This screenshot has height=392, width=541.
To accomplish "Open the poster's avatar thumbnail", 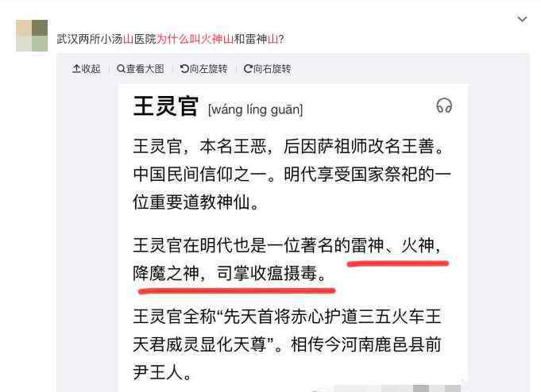I will coord(32,36).
